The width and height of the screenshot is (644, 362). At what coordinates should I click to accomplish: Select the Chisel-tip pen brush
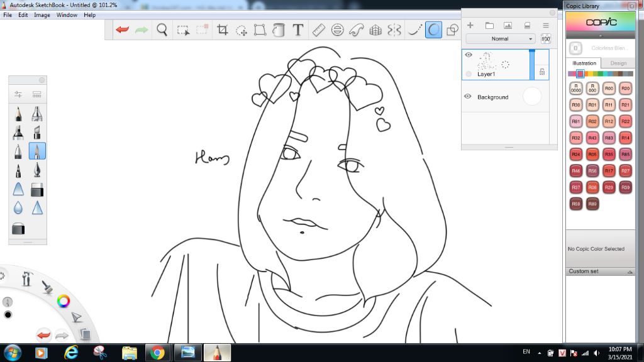pyautogui.click(x=37, y=133)
